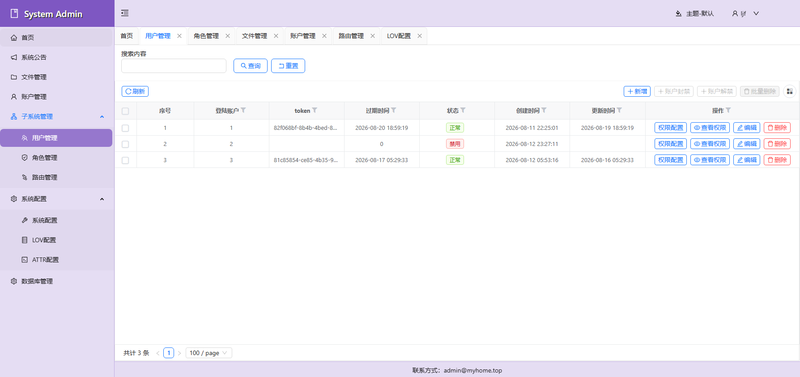Screen dimensions: 800x377
Task: Switch to the 角色管理 tab
Action: point(206,36)
